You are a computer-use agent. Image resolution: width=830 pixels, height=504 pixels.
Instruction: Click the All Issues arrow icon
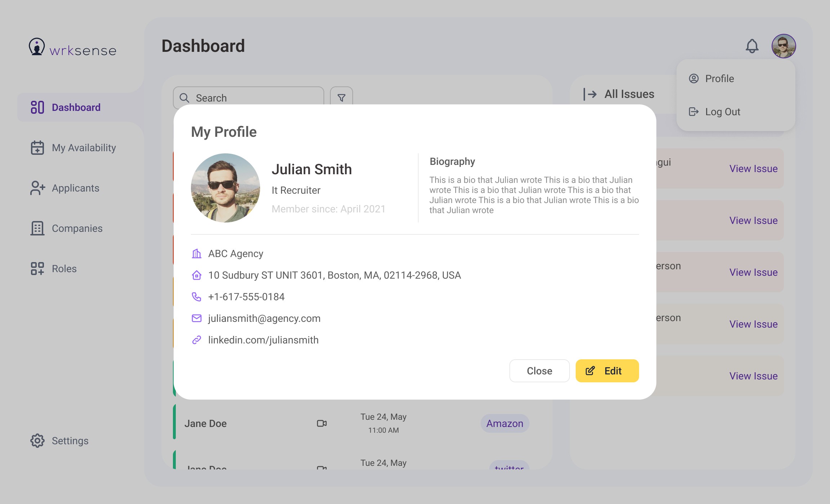click(590, 94)
